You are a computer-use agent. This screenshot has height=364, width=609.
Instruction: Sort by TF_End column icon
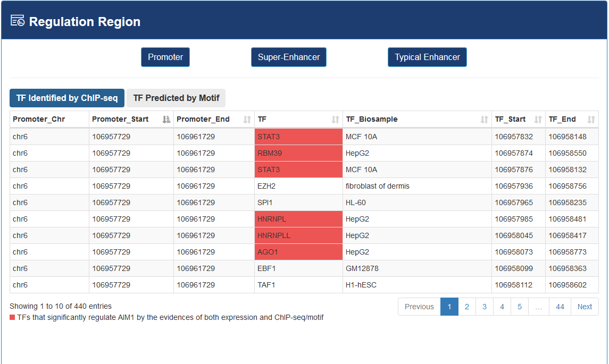591,120
